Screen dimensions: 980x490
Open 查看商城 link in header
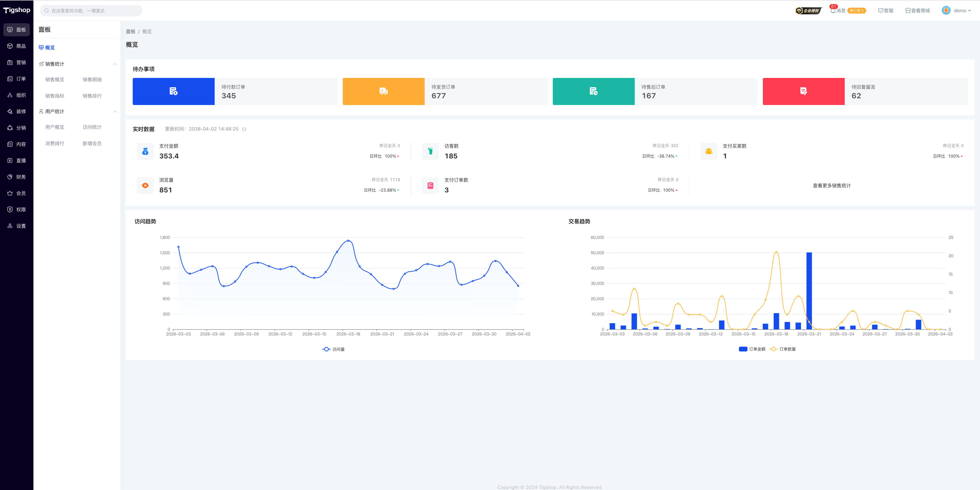(x=918, y=10)
